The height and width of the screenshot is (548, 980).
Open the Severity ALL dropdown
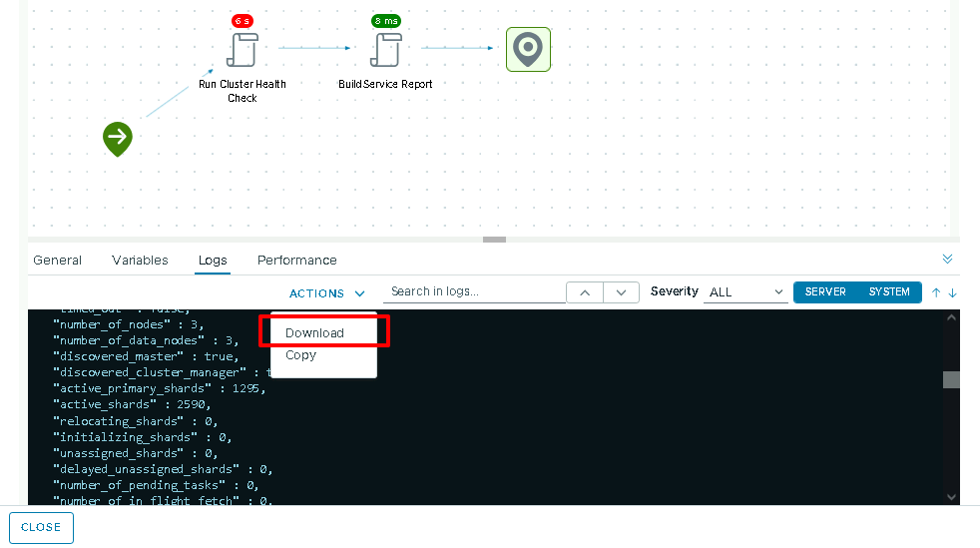745,292
